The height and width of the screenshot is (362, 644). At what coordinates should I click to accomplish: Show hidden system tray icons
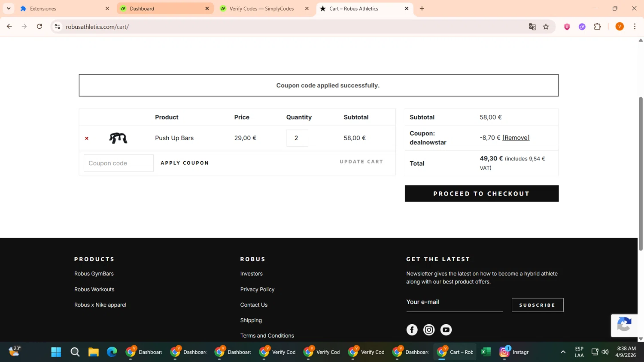(x=563, y=352)
